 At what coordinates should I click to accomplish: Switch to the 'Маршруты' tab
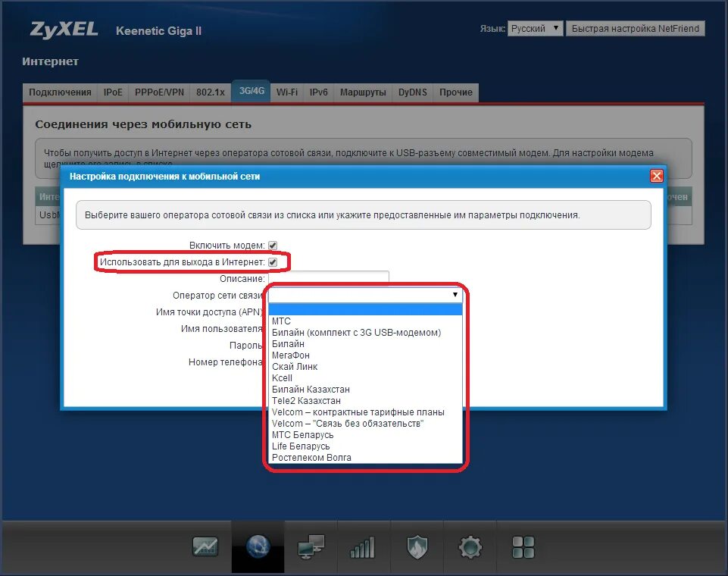[363, 92]
